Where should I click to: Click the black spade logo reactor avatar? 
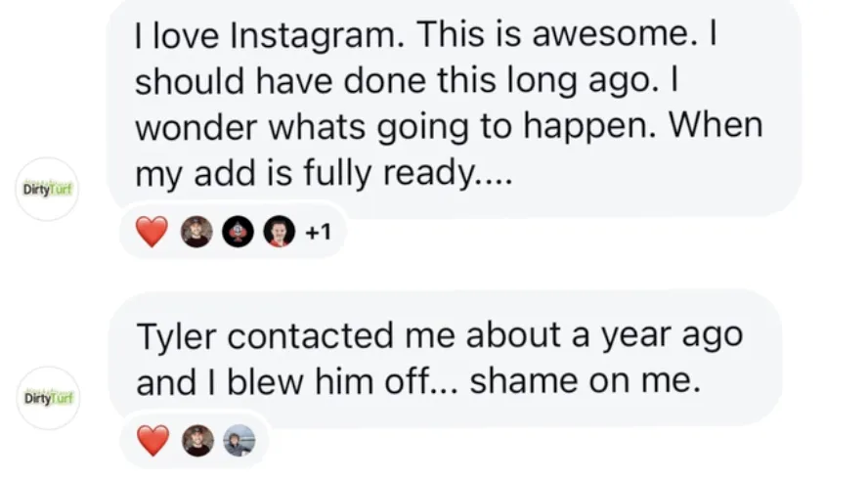pyautogui.click(x=239, y=232)
